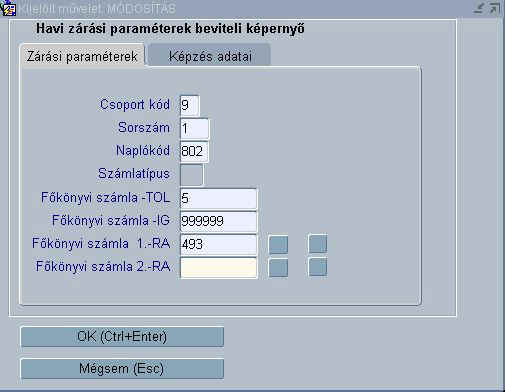Viewport: 505px width, 392px height.
Task: Select the Naplókód field containing 802
Action: (x=194, y=151)
